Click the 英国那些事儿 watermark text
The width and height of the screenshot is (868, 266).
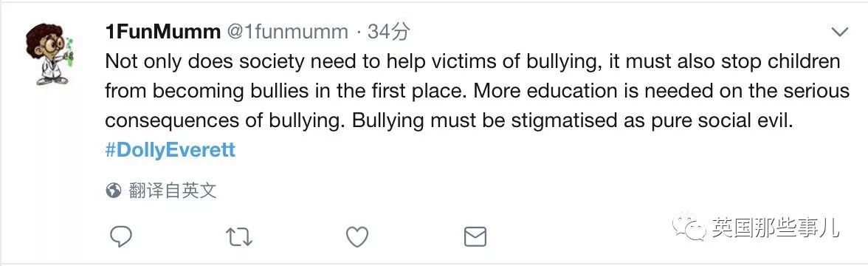click(x=775, y=228)
